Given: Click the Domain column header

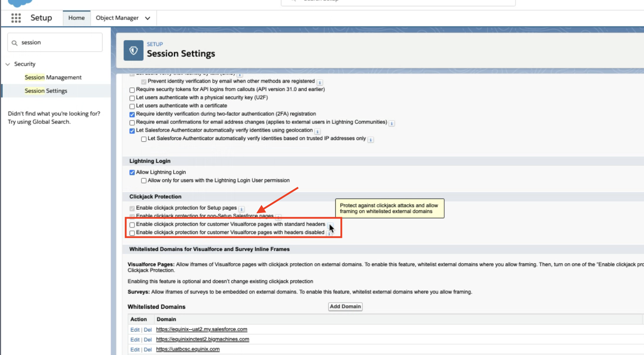Looking at the screenshot, I should pyautogui.click(x=166, y=319).
